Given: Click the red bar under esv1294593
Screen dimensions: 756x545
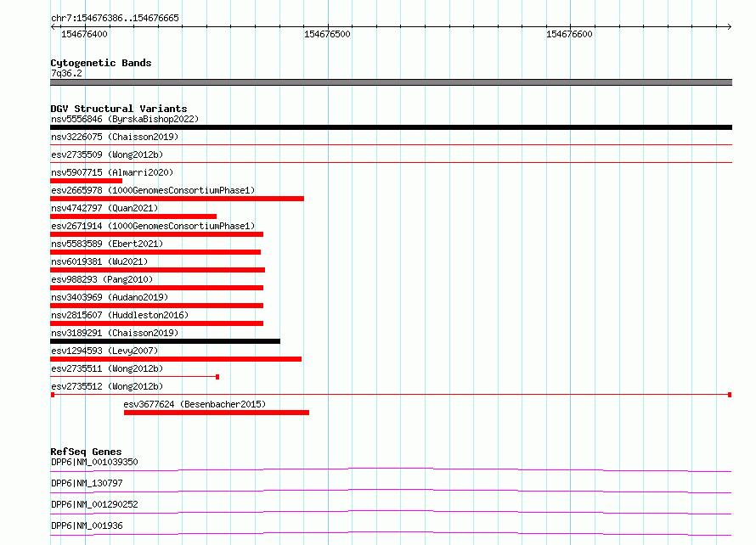Looking at the screenshot, I should tap(176, 359).
